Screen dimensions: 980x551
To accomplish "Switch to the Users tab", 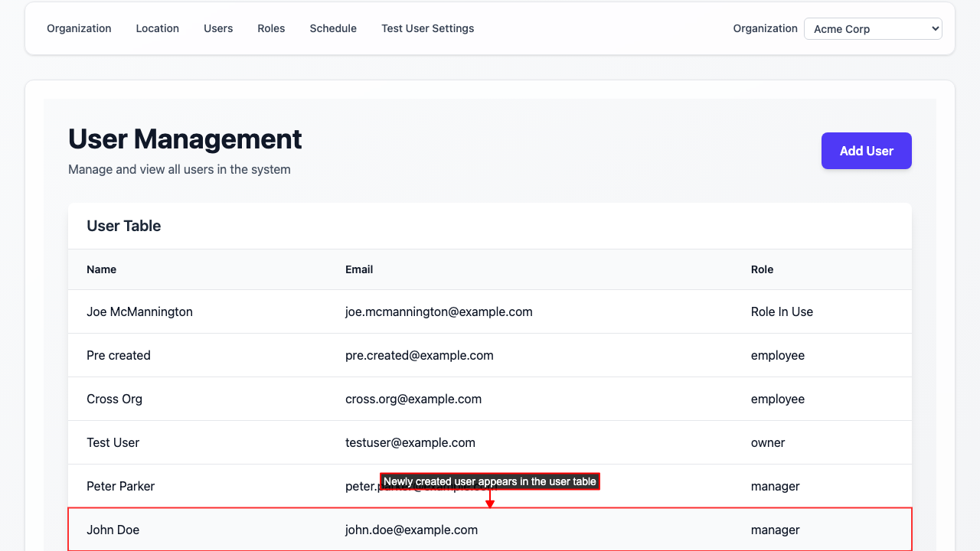I will 218,28.
